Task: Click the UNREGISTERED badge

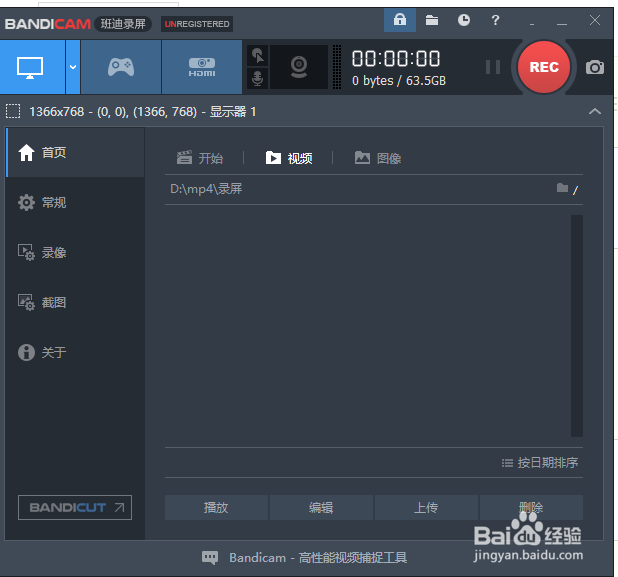Action: pos(197,24)
